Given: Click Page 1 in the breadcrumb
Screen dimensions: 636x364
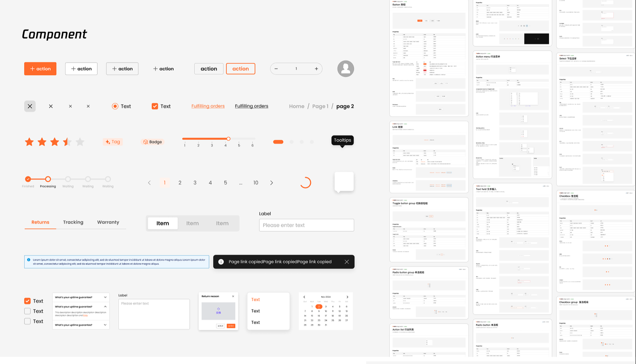Looking at the screenshot, I should pyautogui.click(x=320, y=106).
